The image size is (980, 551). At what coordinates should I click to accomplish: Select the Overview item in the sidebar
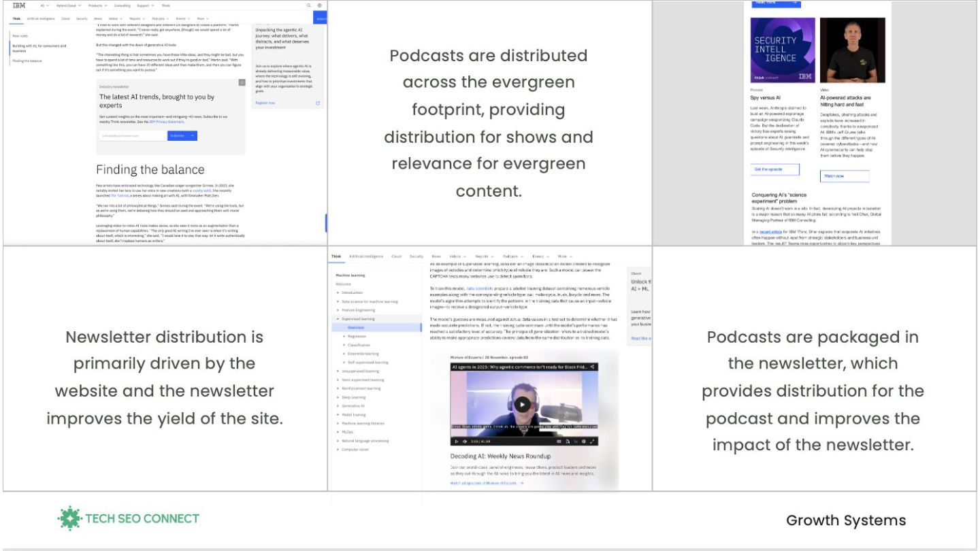click(356, 328)
